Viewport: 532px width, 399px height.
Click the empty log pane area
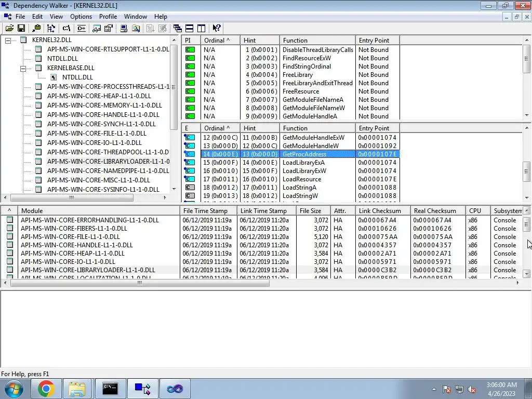(266, 328)
